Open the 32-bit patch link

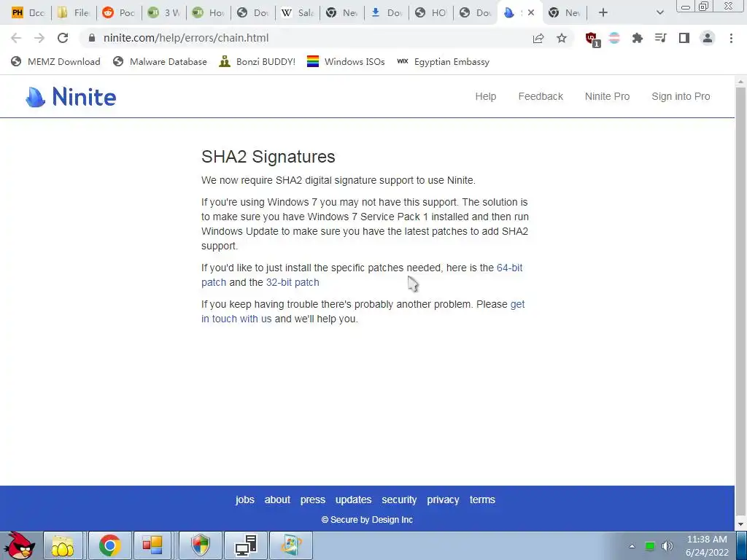pos(293,282)
